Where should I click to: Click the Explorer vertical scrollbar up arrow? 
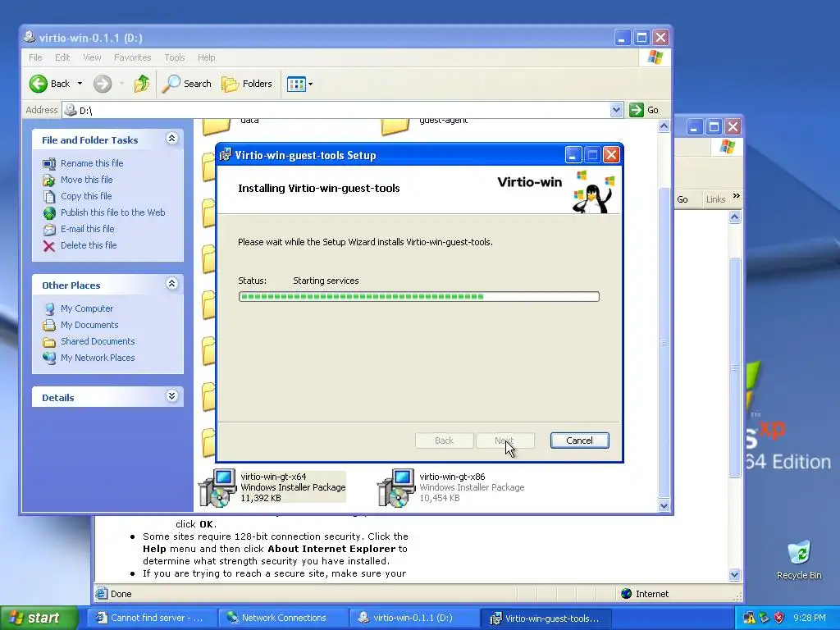pos(664,126)
